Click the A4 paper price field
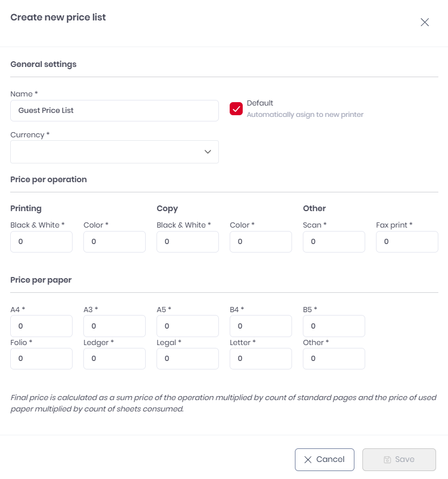 tap(41, 326)
